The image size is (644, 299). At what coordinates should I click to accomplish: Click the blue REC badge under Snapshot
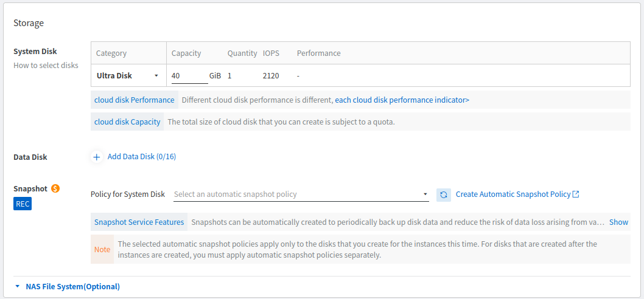click(x=22, y=204)
